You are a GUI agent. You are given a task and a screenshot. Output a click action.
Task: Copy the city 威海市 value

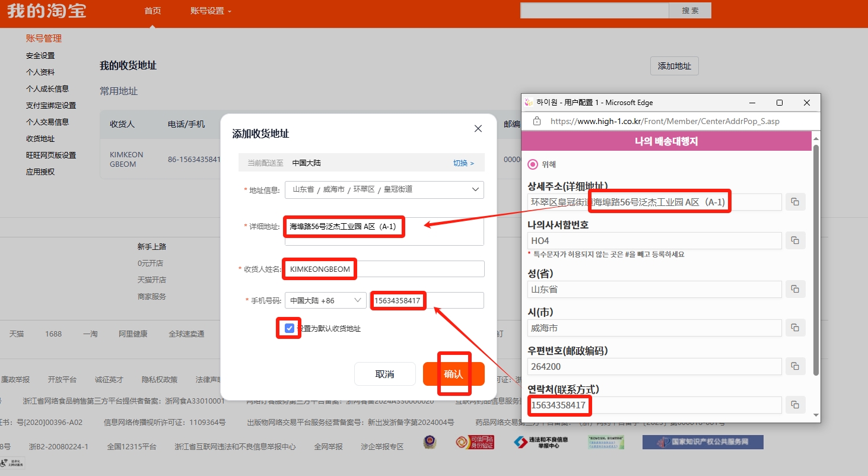click(x=795, y=328)
